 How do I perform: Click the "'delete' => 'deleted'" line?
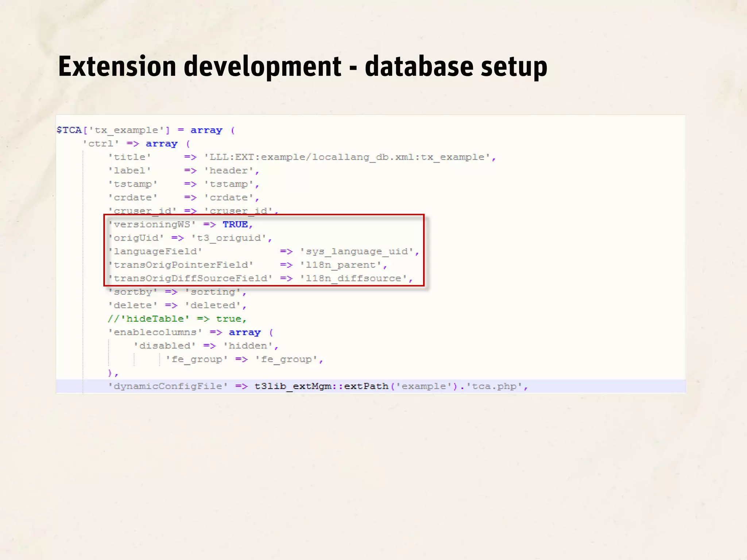coord(177,306)
